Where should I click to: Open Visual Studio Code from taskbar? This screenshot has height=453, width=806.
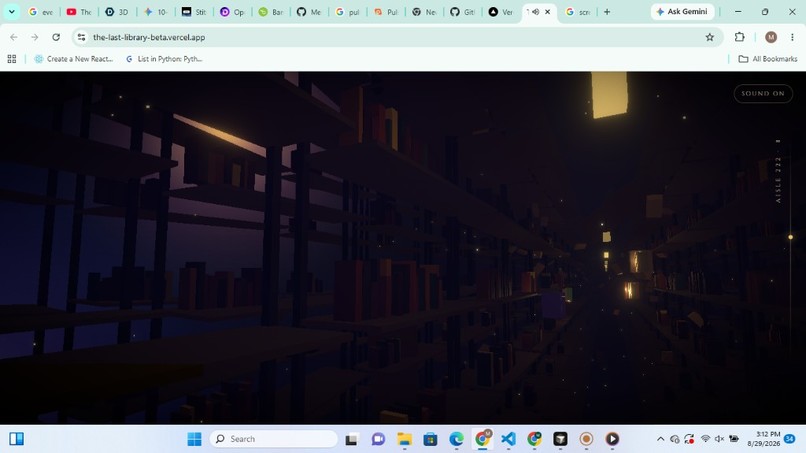click(508, 439)
